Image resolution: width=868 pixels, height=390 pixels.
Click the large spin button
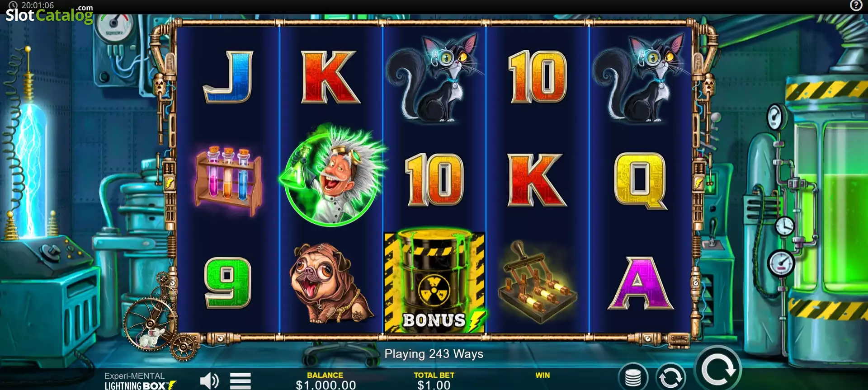click(x=718, y=369)
